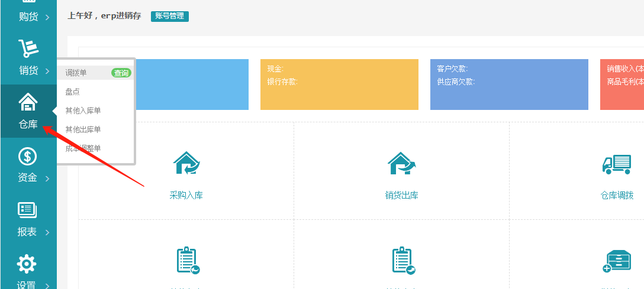Click the 仓库调拨 truck icon

click(x=616, y=164)
